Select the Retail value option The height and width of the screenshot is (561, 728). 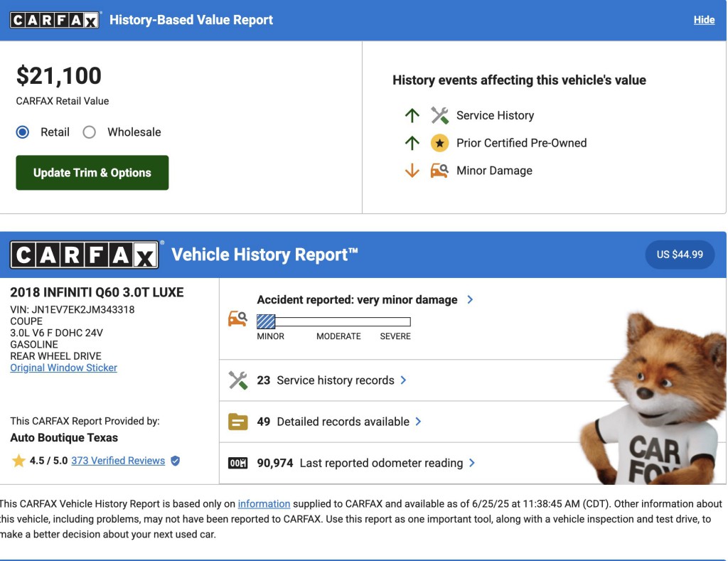pos(22,132)
